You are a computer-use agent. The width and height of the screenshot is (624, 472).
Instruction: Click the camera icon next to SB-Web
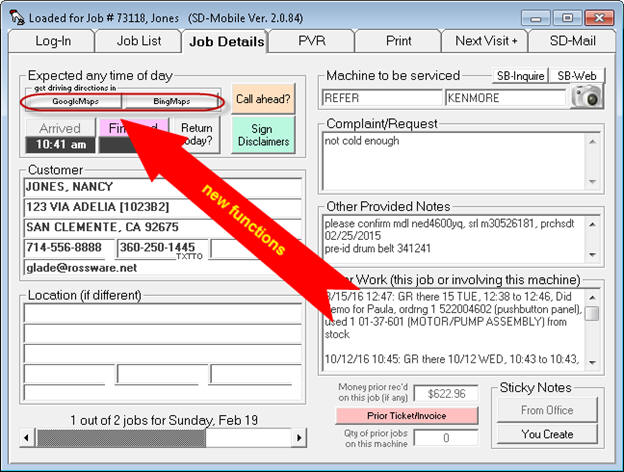click(x=589, y=97)
